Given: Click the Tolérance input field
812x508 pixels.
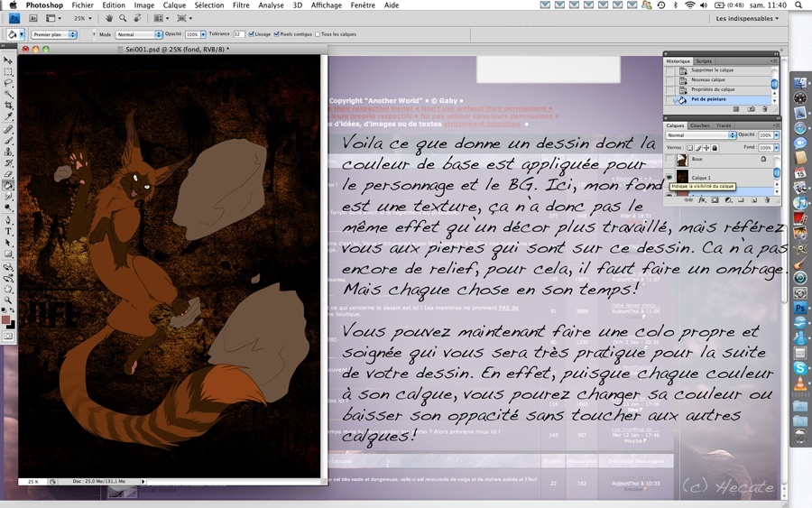Looking at the screenshot, I should pos(238,34).
